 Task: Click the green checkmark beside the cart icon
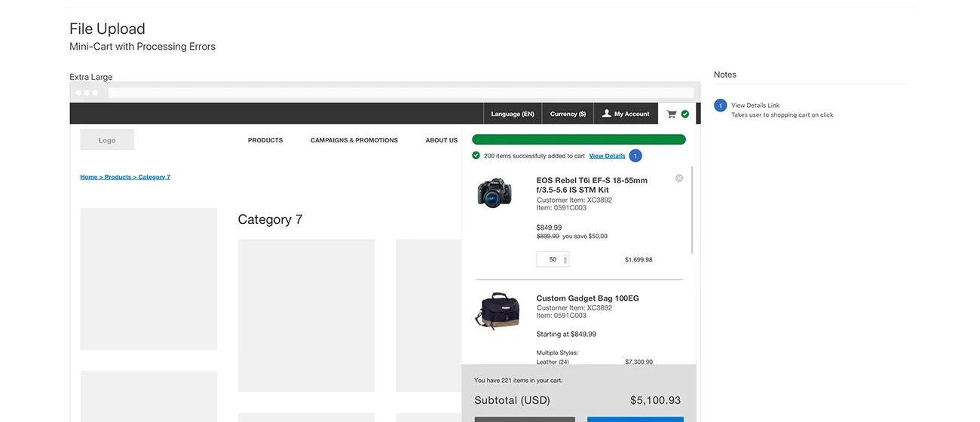click(685, 114)
